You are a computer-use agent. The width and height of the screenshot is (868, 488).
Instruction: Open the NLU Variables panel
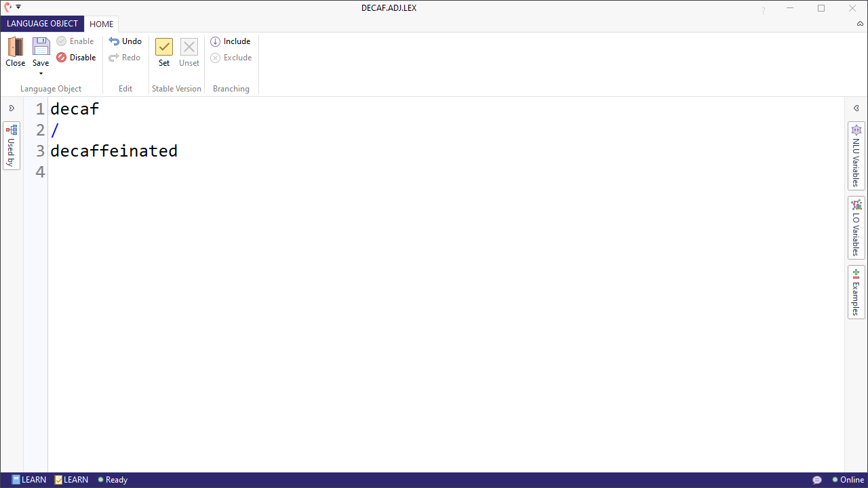tap(856, 156)
